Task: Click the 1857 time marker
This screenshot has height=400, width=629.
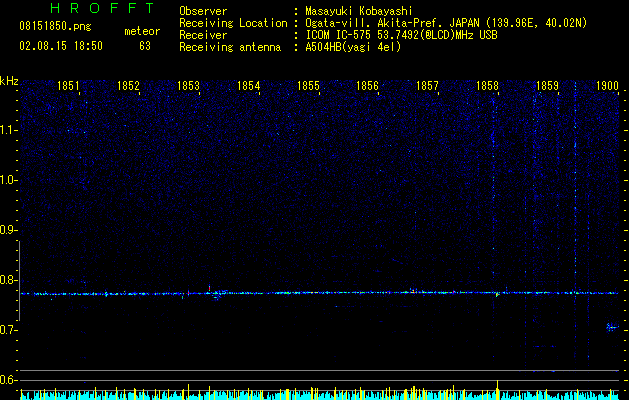Action: click(x=427, y=86)
